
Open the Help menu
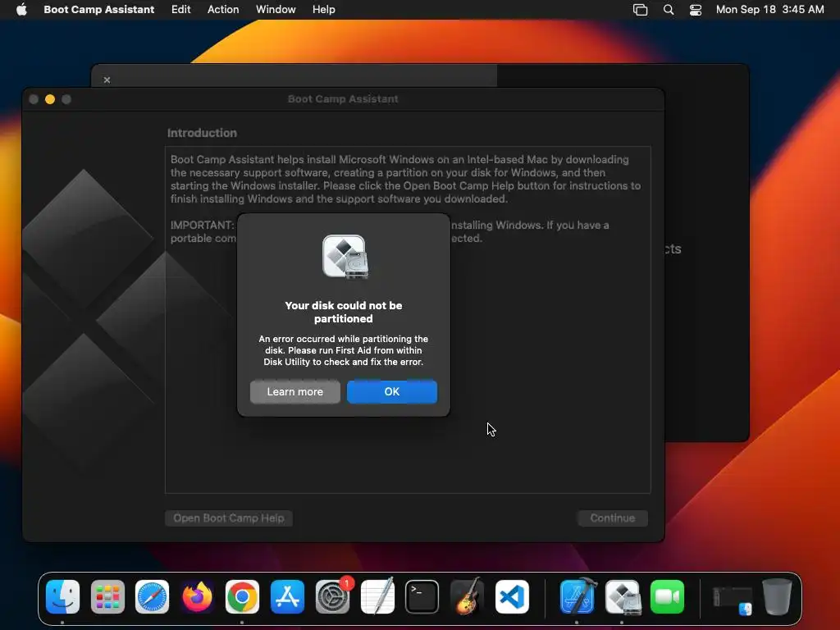click(323, 10)
